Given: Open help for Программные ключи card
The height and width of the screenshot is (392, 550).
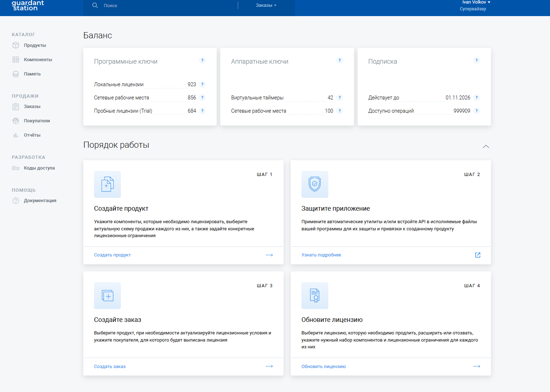Looking at the screenshot, I should tap(202, 60).
